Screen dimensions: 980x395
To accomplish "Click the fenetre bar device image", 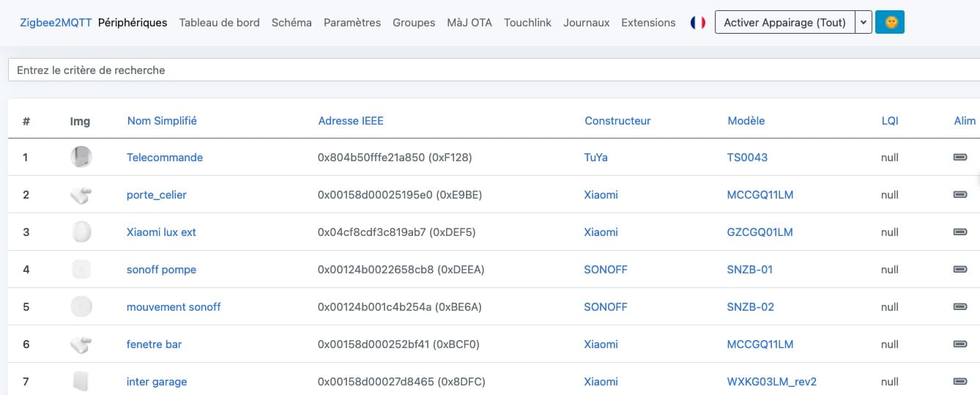I will [x=81, y=344].
